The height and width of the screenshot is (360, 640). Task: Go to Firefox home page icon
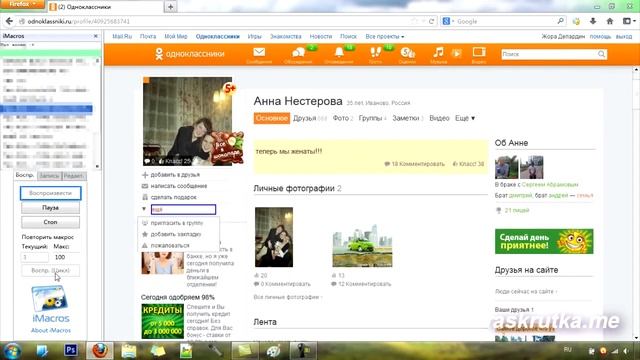tap(610, 21)
